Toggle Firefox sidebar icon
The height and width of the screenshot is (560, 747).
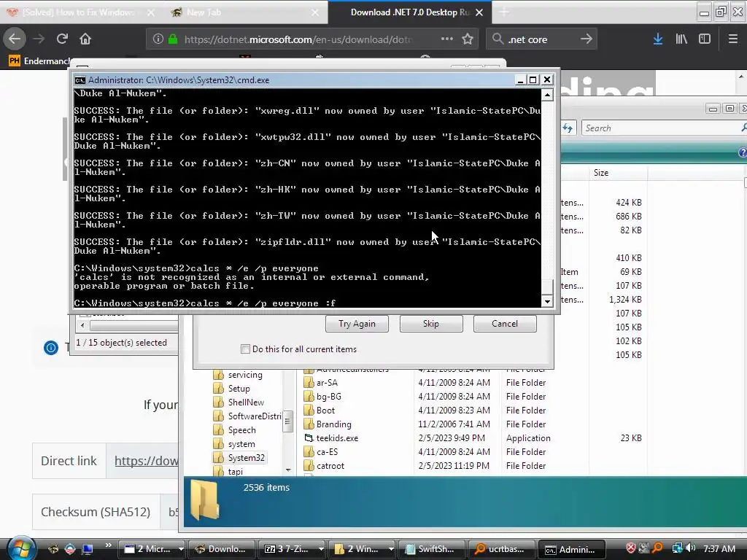click(x=705, y=39)
